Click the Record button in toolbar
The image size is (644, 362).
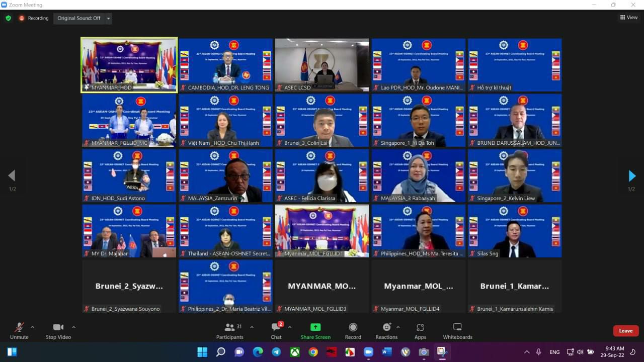click(353, 330)
